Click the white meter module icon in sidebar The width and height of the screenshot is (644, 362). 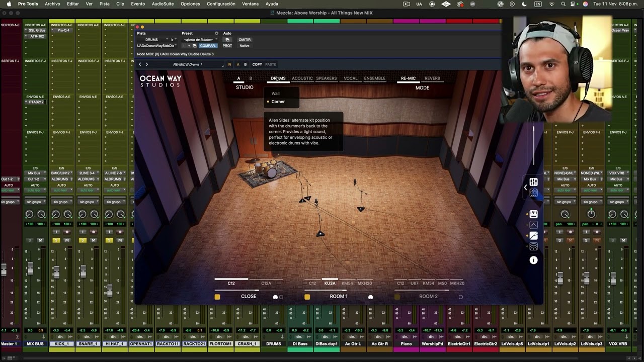tap(533, 214)
